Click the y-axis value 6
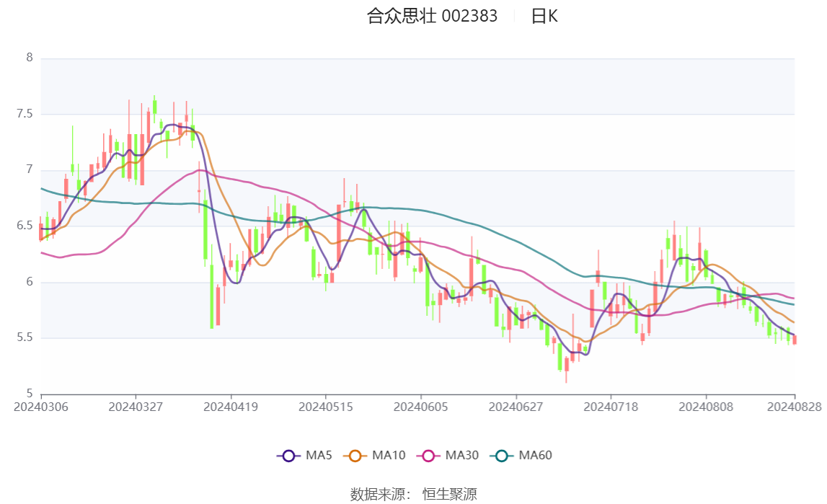Image resolution: width=827 pixels, height=504 pixels. coord(30,281)
